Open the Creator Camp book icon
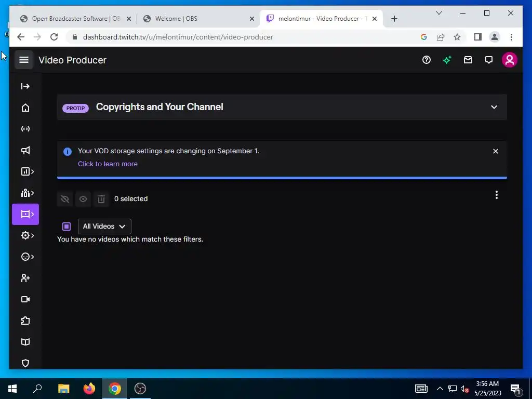This screenshot has width=532, height=399. coord(25,342)
